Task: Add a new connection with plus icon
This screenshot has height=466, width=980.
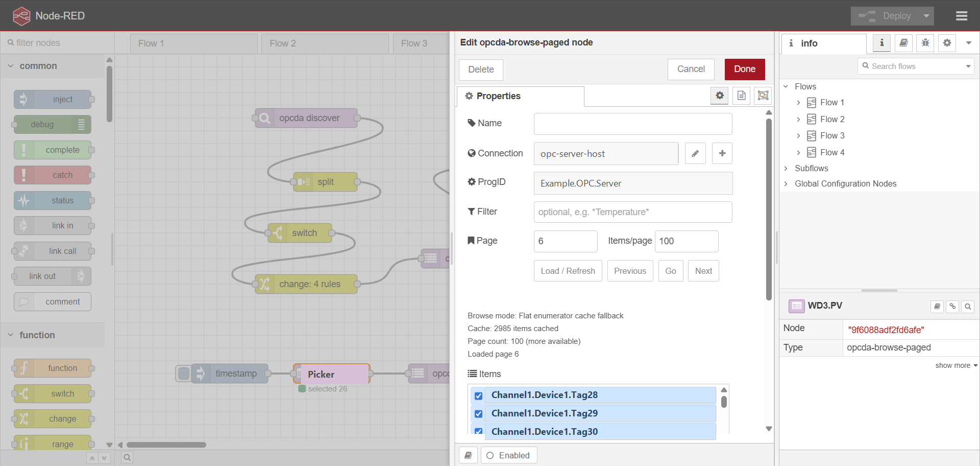Action: (x=722, y=153)
